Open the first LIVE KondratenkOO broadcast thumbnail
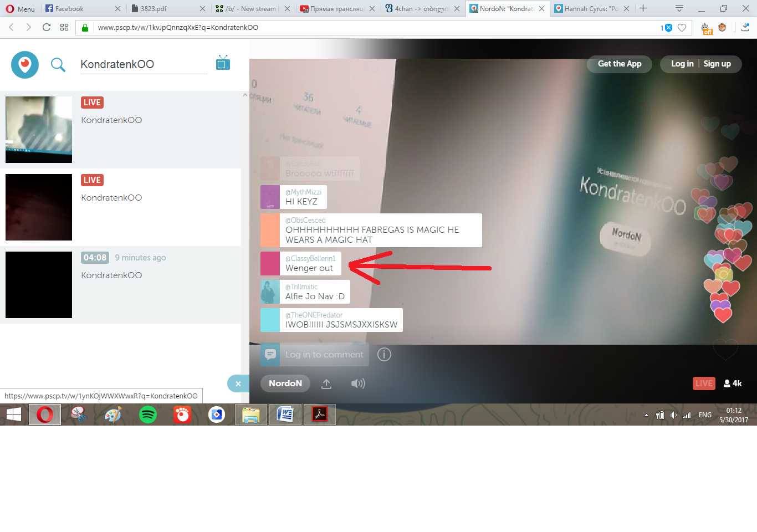 (39, 130)
